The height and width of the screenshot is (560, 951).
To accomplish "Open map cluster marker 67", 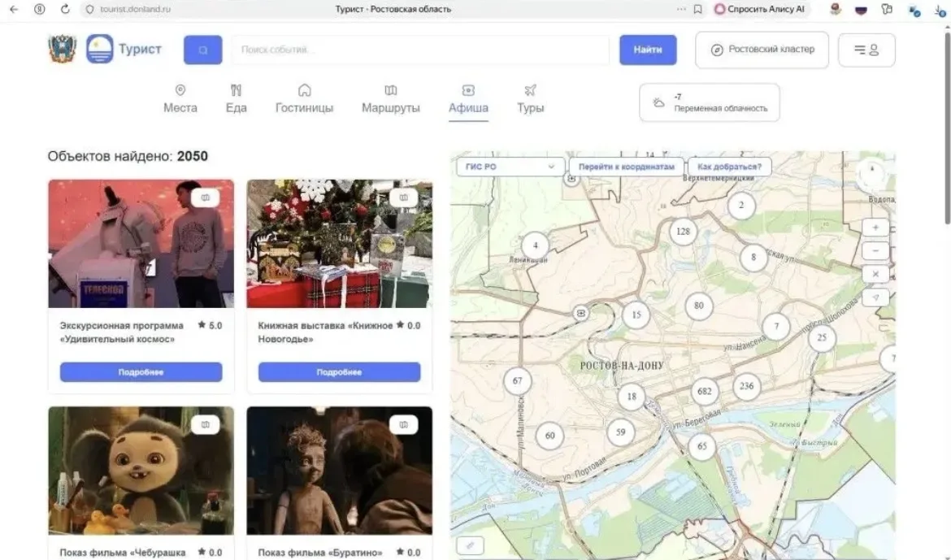I will tap(517, 381).
